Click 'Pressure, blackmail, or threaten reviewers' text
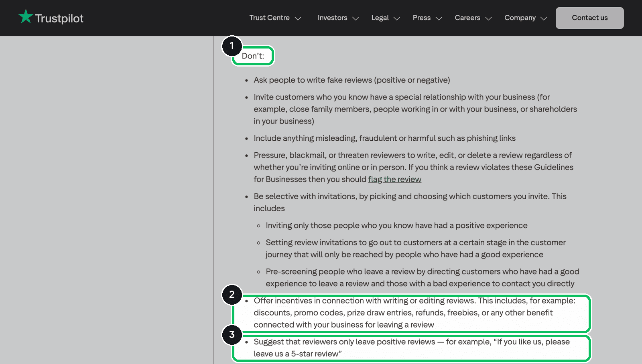Screen dimensions: 642x364 coord(413,167)
